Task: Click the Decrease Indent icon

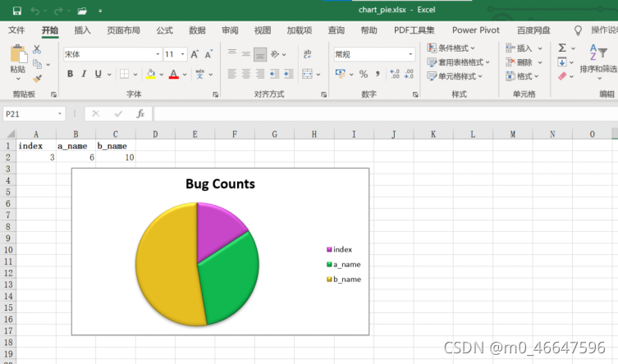Action: (x=274, y=74)
